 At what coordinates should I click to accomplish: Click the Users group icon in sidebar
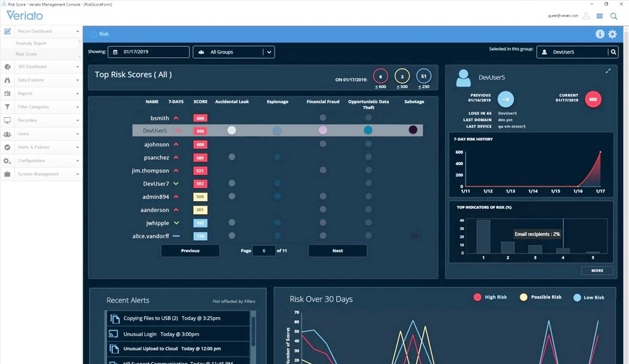pos(7,134)
